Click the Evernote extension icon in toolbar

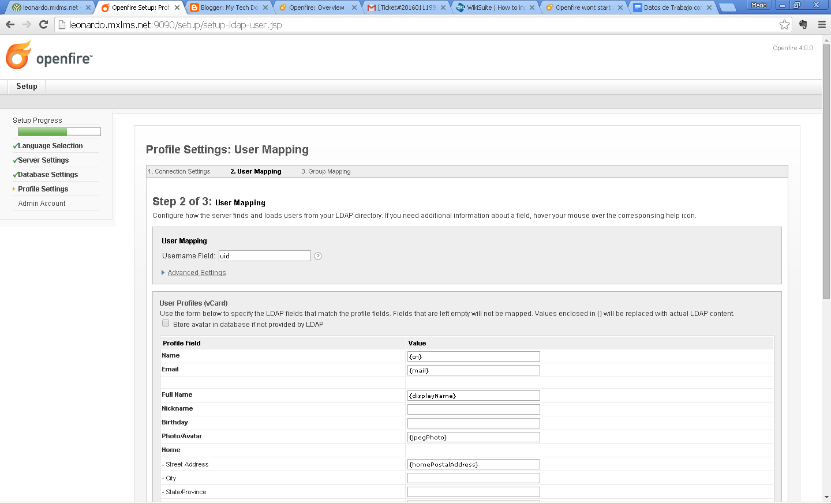(803, 24)
